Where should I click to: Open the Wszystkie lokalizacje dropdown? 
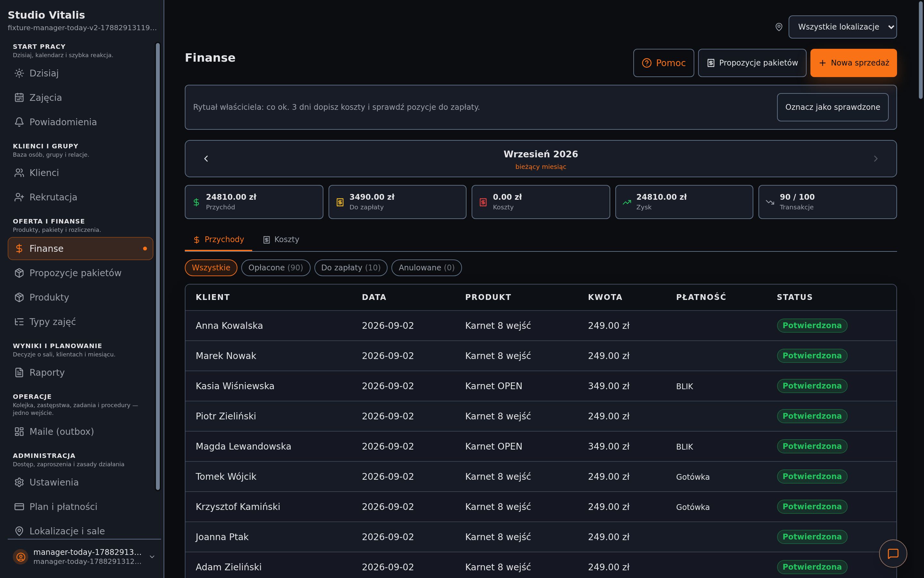coord(843,27)
